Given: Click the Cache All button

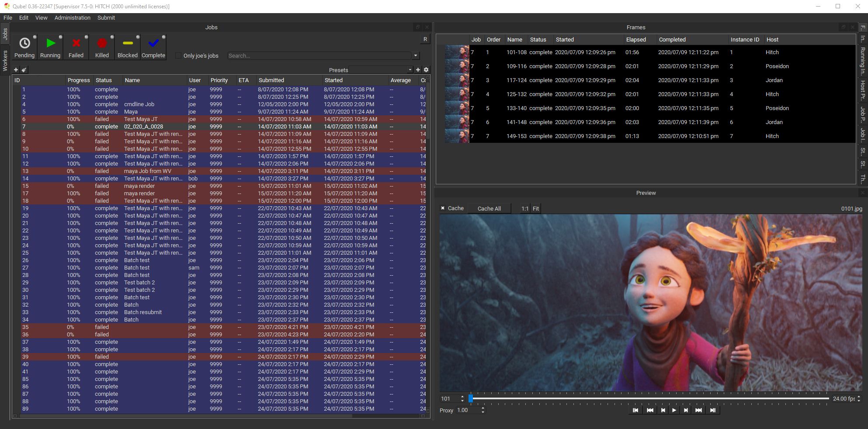Looking at the screenshot, I should (x=489, y=209).
